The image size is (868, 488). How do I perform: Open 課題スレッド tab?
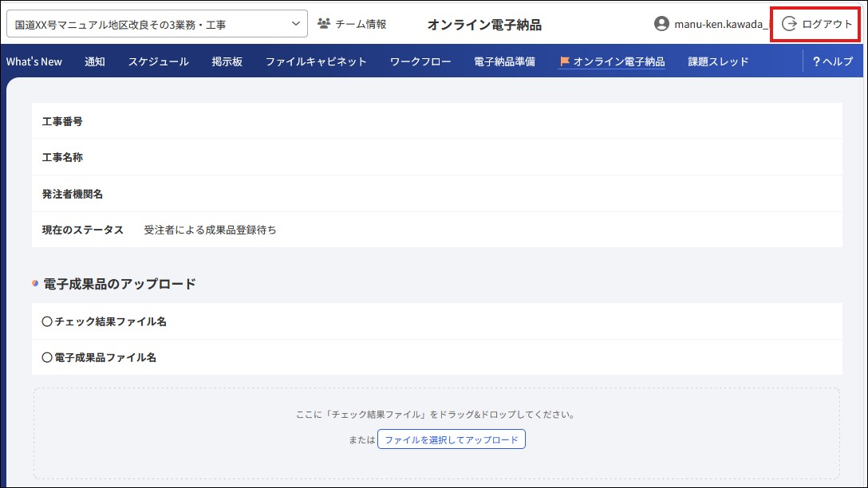718,61
